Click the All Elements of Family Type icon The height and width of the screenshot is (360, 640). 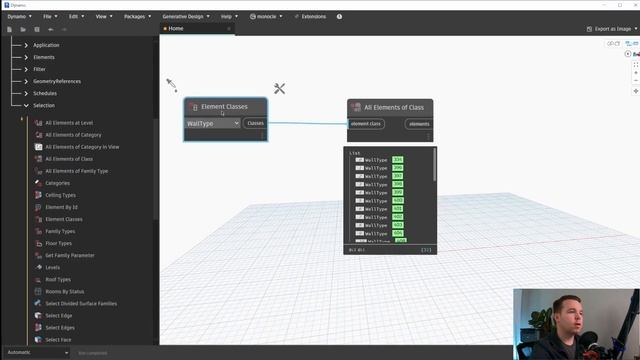(x=38, y=171)
